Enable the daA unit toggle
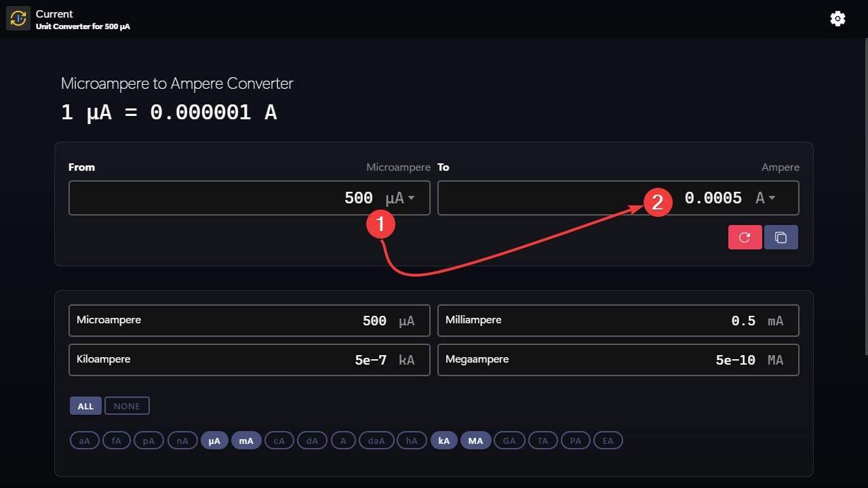Screen dimensions: 868x488 [x=376, y=440]
